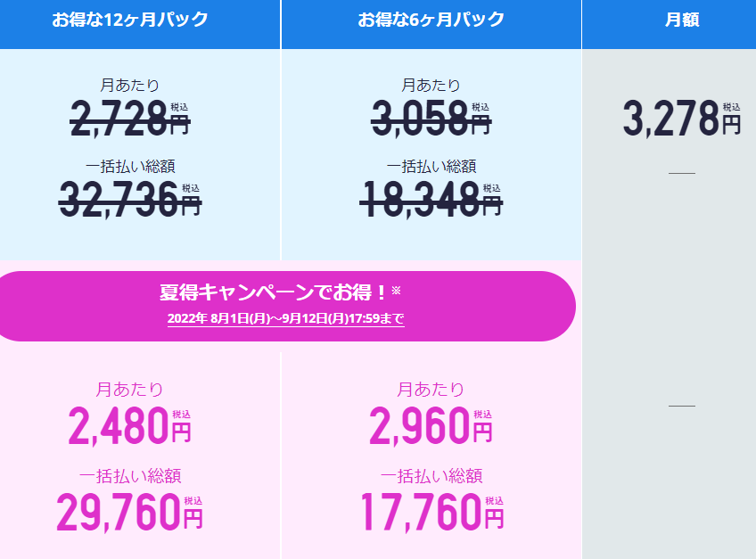The height and width of the screenshot is (559, 756).
Task: Click the struck-through 2,728円 monthly price
Action: click(x=130, y=119)
